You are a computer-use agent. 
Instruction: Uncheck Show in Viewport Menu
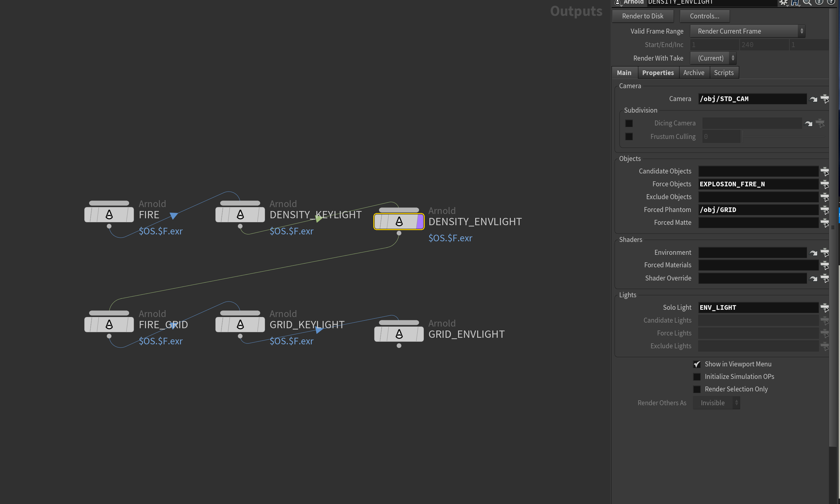pos(697,364)
